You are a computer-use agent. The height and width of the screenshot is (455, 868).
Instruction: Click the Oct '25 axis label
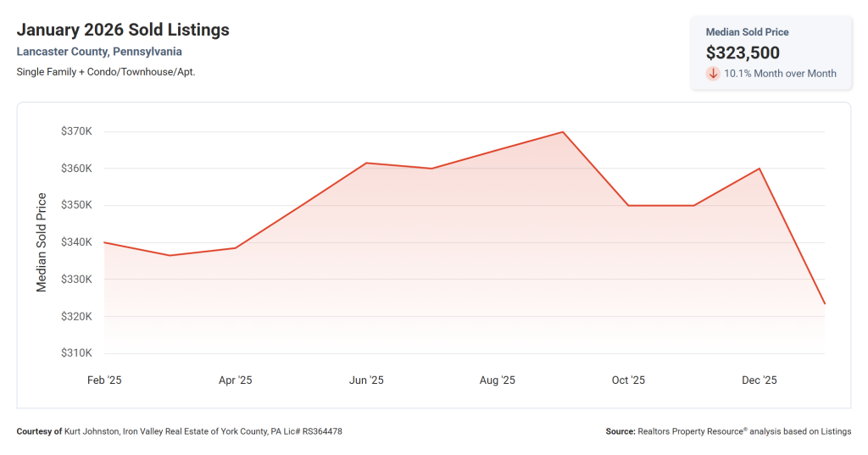(x=628, y=380)
